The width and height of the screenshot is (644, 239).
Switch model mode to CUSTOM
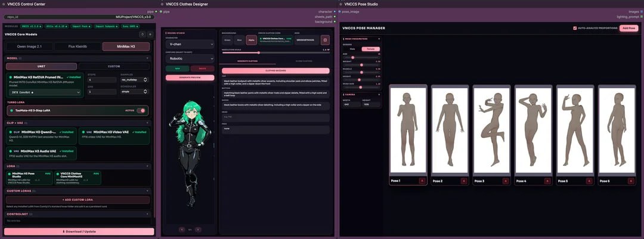click(114, 66)
